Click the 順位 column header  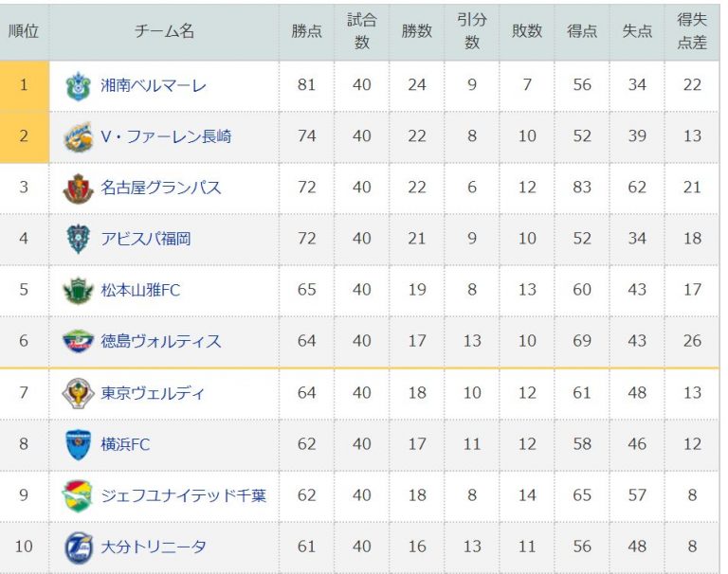click(x=24, y=31)
